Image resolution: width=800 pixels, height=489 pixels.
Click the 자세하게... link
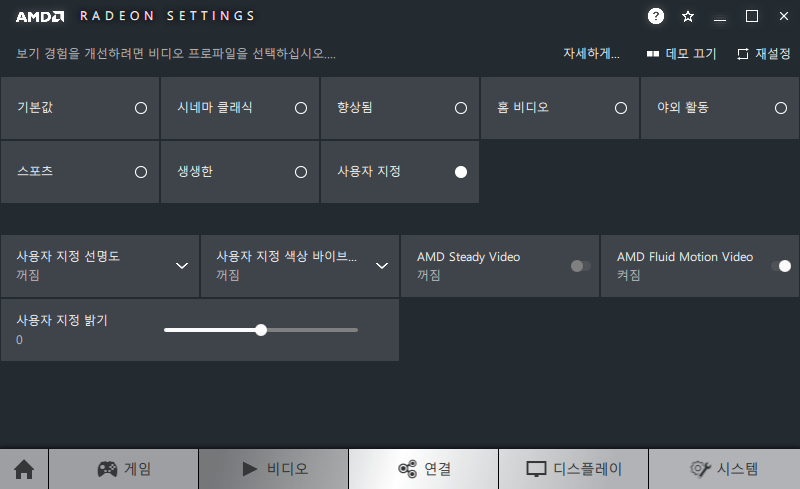click(591, 54)
